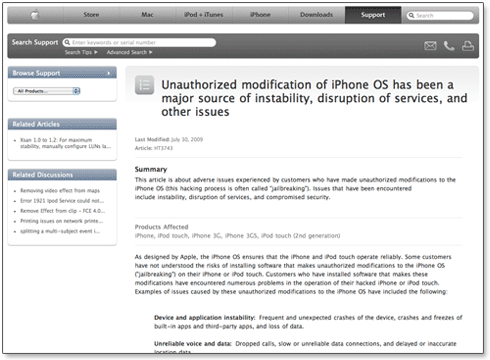Click the Related Articles header
The image size is (490, 360).
pos(62,124)
